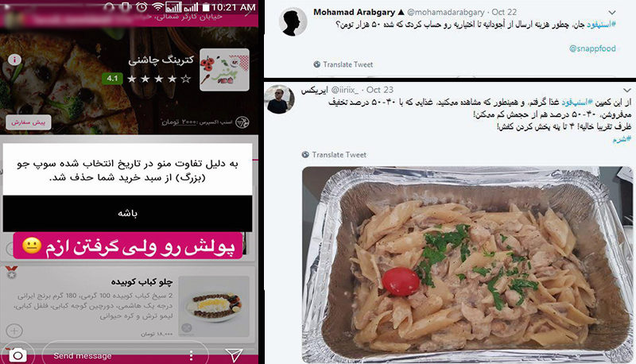Open the restaurant info icon
This screenshot has height=364, width=636.
coord(14,60)
